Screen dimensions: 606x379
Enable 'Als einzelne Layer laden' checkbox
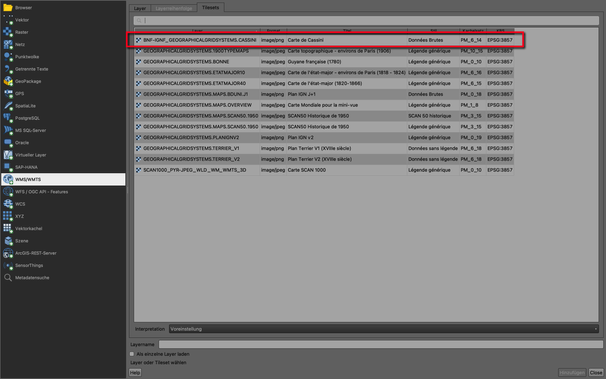pyautogui.click(x=132, y=354)
